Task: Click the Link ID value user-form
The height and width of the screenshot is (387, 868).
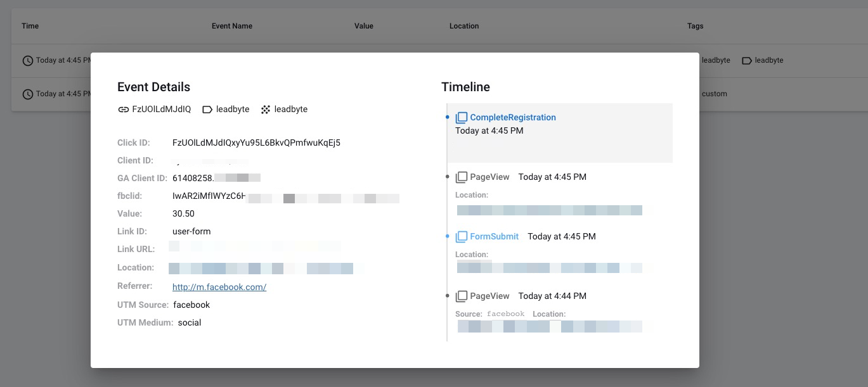Action: (x=191, y=232)
